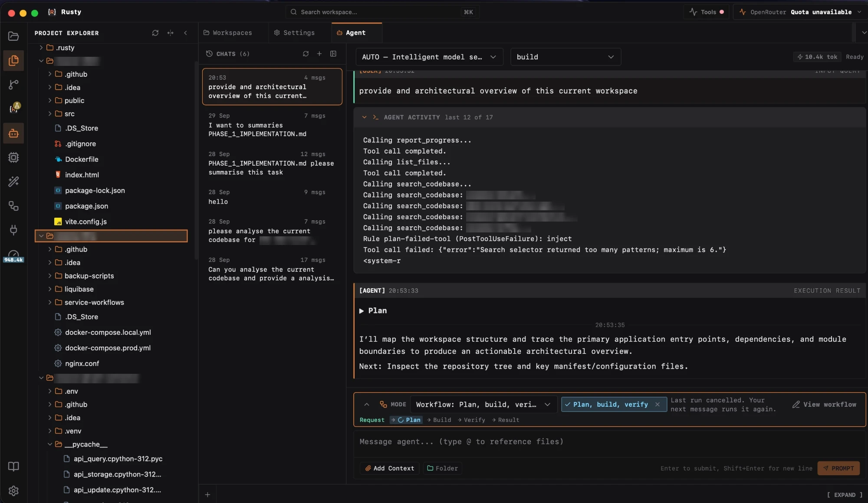Open the AUTO Intelligent model selector dropdown

(x=429, y=57)
